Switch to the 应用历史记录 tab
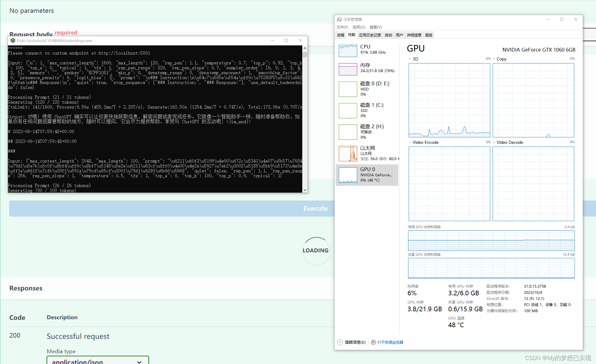This screenshot has width=596, height=364. click(370, 35)
